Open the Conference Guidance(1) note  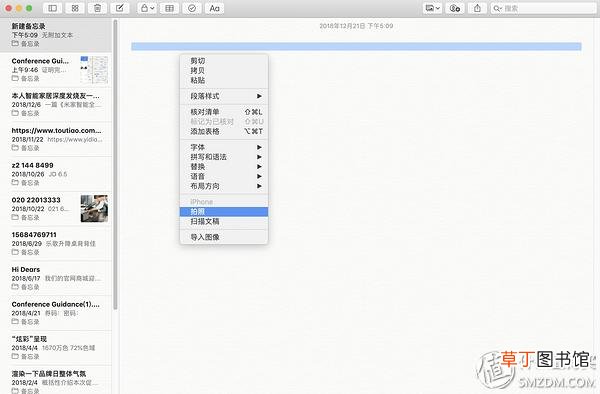click(56, 313)
